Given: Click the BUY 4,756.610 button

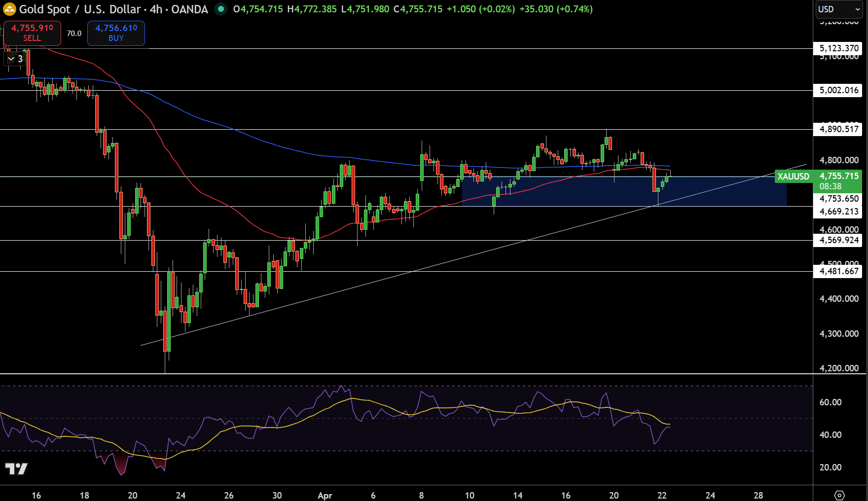Looking at the screenshot, I should pos(116,33).
